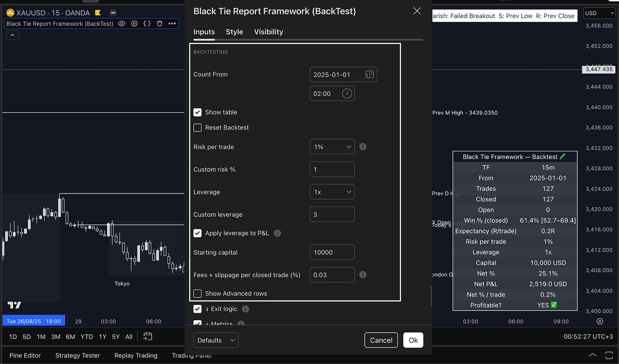Open chart scale settings gear icon
The width and height of the screenshot is (619, 364).
click(600, 321)
